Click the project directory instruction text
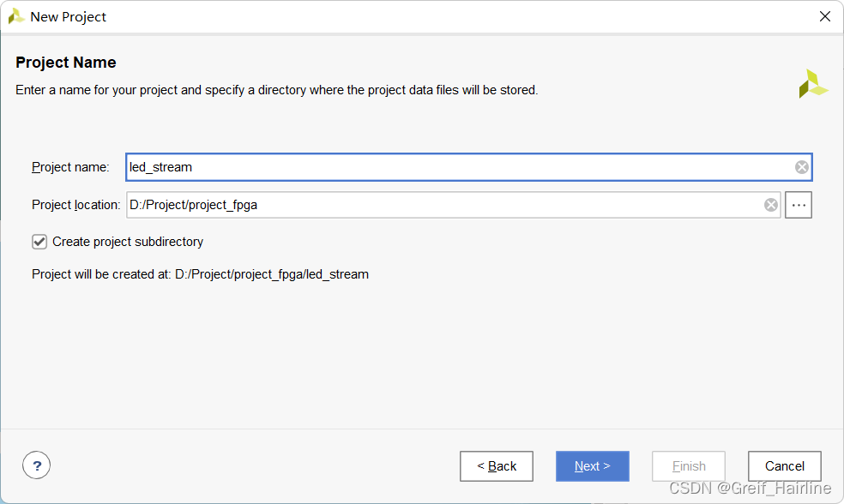The image size is (844, 504). coord(276,90)
